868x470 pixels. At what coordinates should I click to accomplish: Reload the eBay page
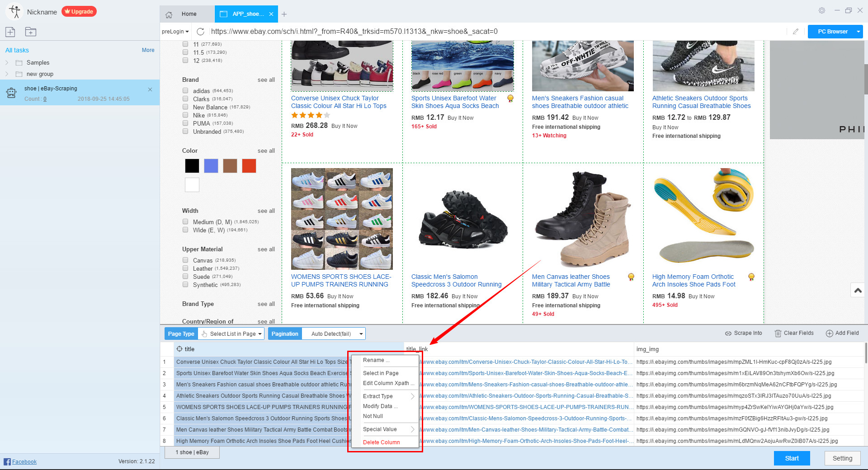201,32
